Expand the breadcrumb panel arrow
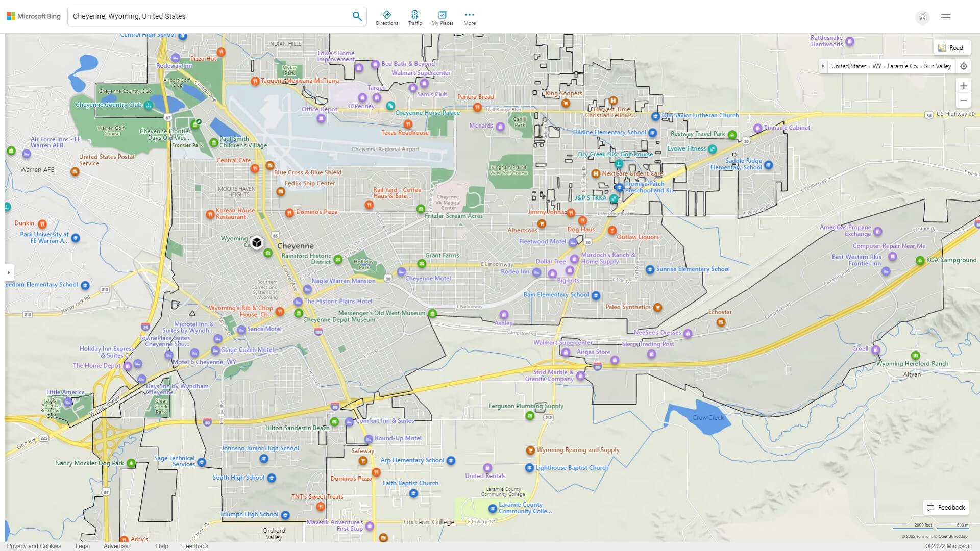 point(823,66)
